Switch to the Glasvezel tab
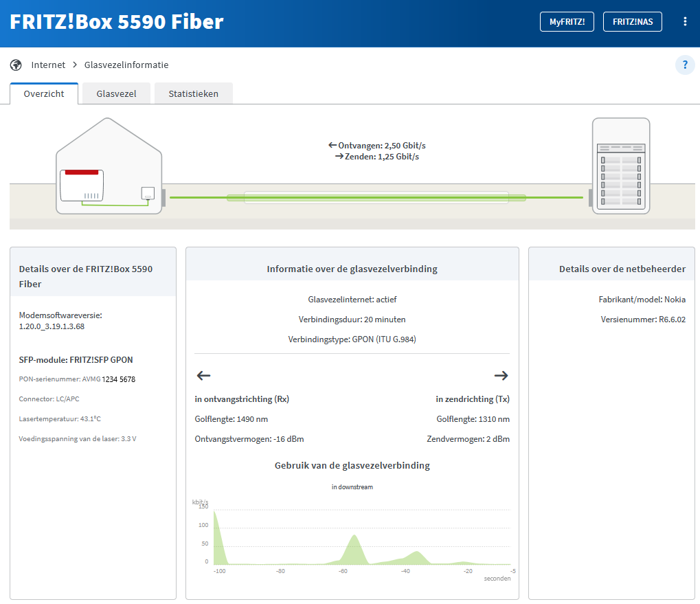This screenshot has height=604, width=700. [x=116, y=93]
